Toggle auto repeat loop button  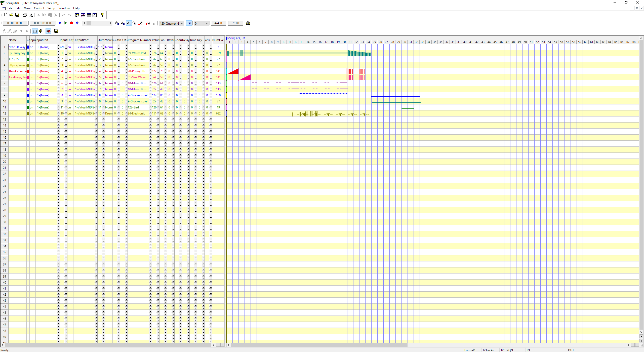(x=189, y=23)
